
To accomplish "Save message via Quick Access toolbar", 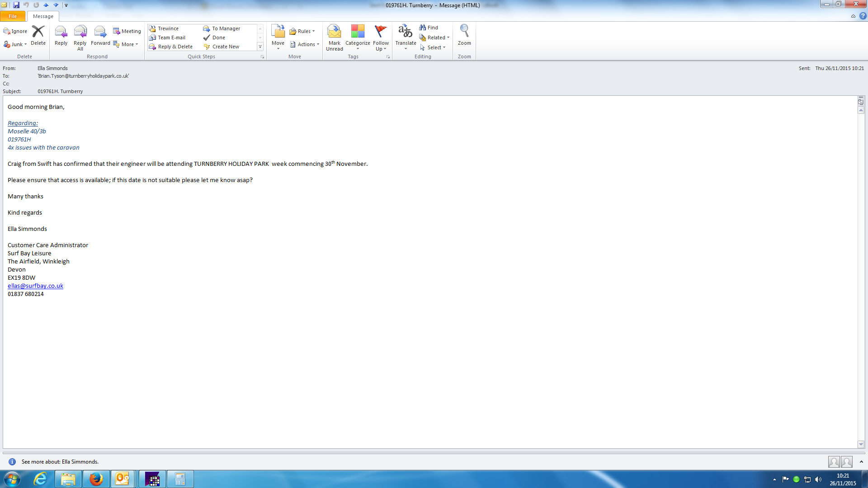I will (16, 5).
